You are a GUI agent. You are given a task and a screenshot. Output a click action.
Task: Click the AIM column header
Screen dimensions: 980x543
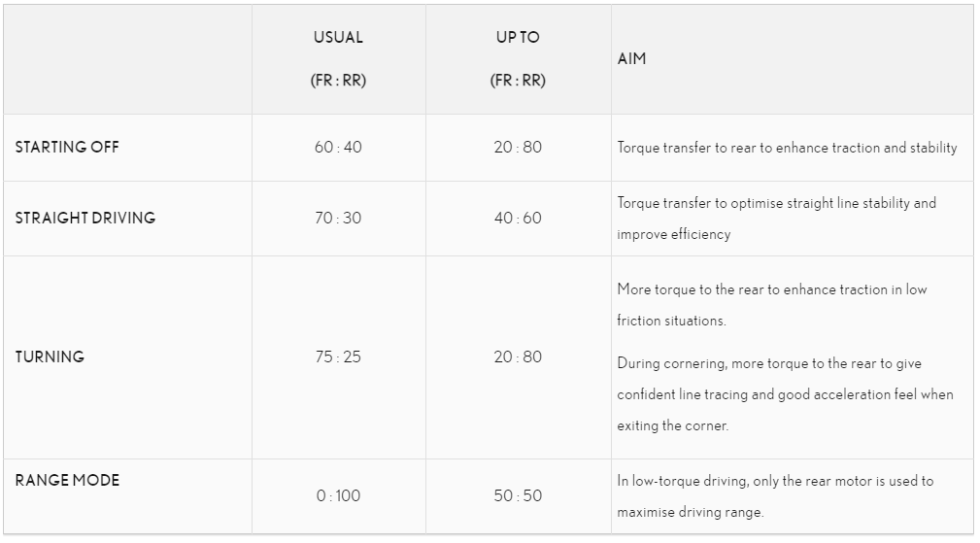coord(631,59)
